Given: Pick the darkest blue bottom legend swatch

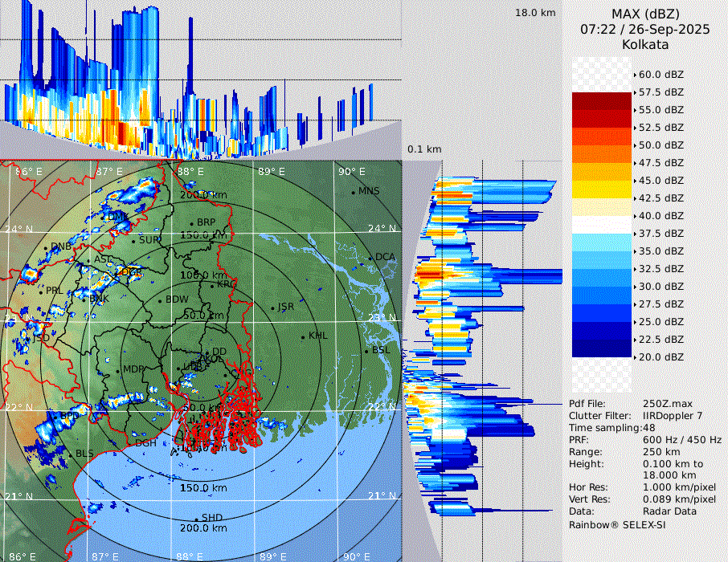Looking at the screenshot, I should click(x=601, y=348).
